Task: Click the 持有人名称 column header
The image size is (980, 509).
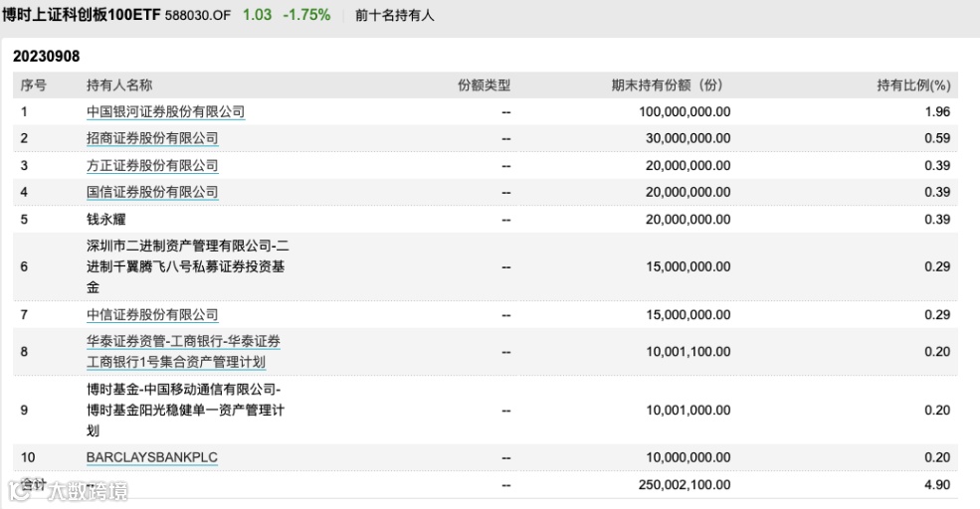Action: tap(119, 85)
